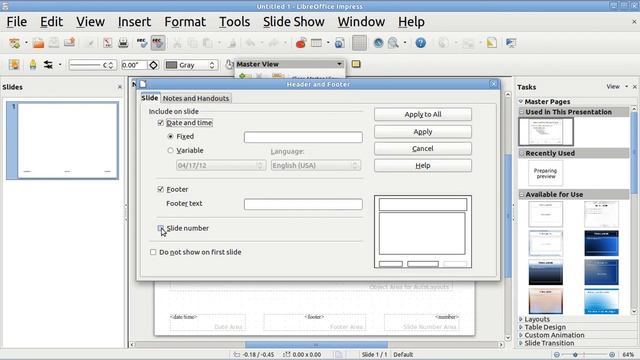Expand the Table Design section
This screenshot has height=360, width=640.
click(521, 327)
